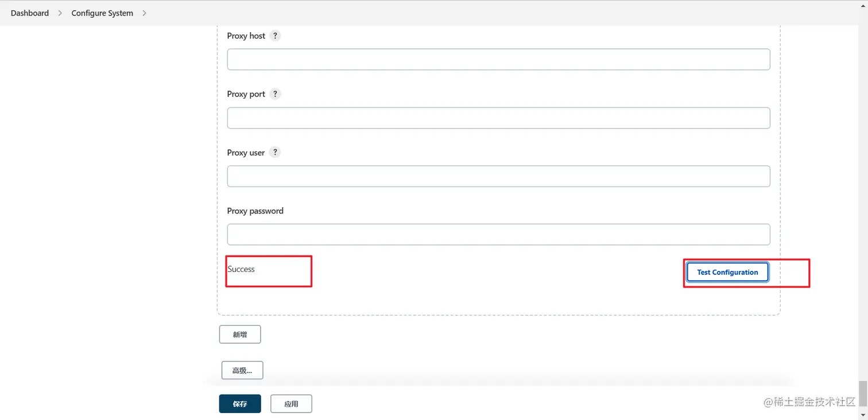The width and height of the screenshot is (868, 420).
Task: Go to Dashboard breadcrumb
Action: point(30,13)
